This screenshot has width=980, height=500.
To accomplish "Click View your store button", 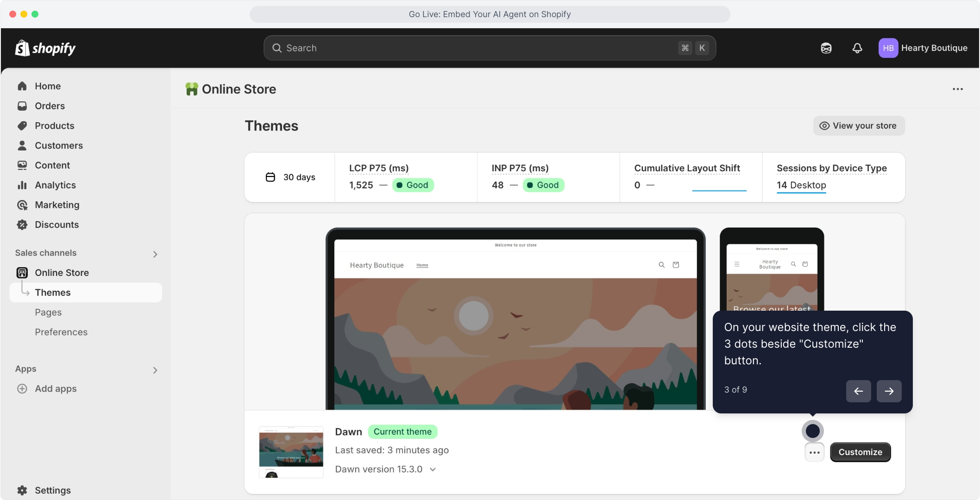I will (x=859, y=126).
